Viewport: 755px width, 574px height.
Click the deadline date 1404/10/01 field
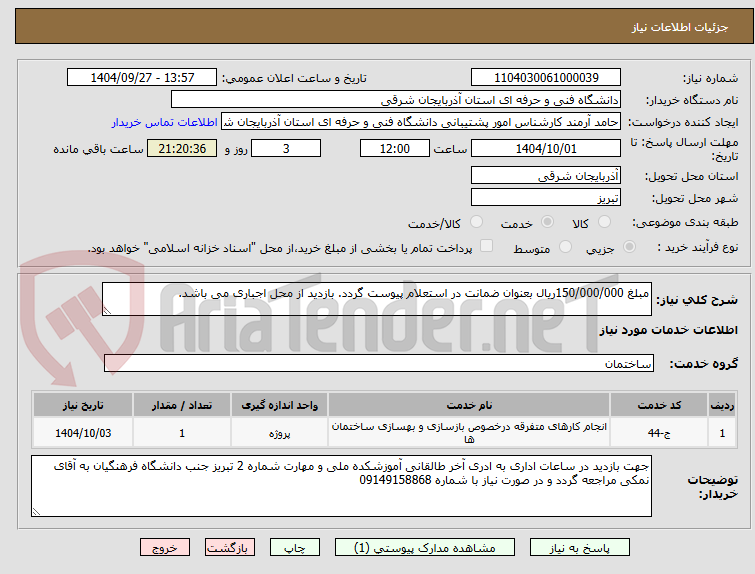[x=546, y=148]
